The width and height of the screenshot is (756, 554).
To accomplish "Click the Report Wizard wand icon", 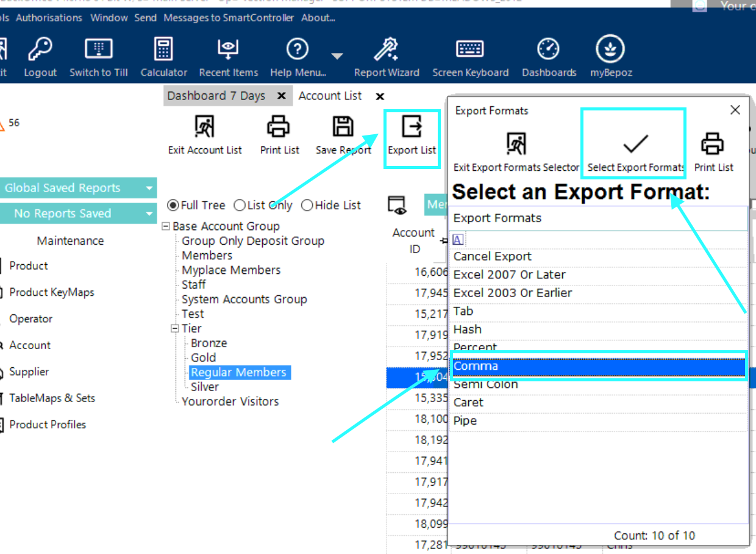I will pos(387,50).
